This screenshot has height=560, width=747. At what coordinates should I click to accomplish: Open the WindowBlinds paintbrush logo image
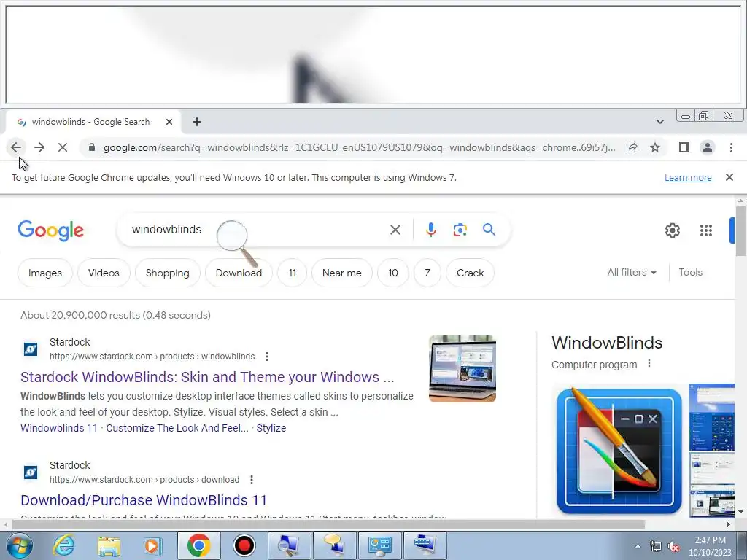(x=619, y=451)
